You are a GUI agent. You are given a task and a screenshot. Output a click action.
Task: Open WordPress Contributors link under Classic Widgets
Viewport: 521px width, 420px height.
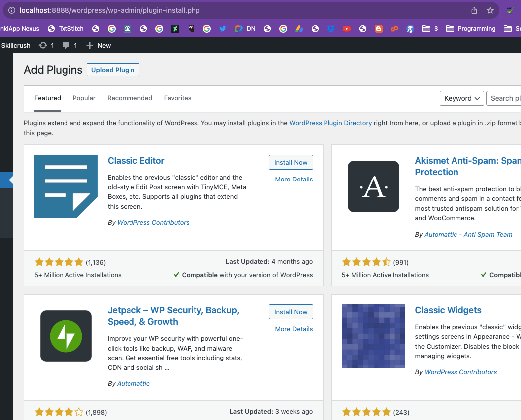(x=460, y=372)
